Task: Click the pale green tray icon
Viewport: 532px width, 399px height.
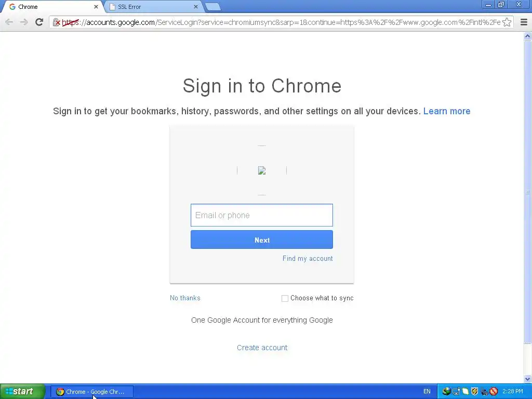Action: click(x=465, y=392)
